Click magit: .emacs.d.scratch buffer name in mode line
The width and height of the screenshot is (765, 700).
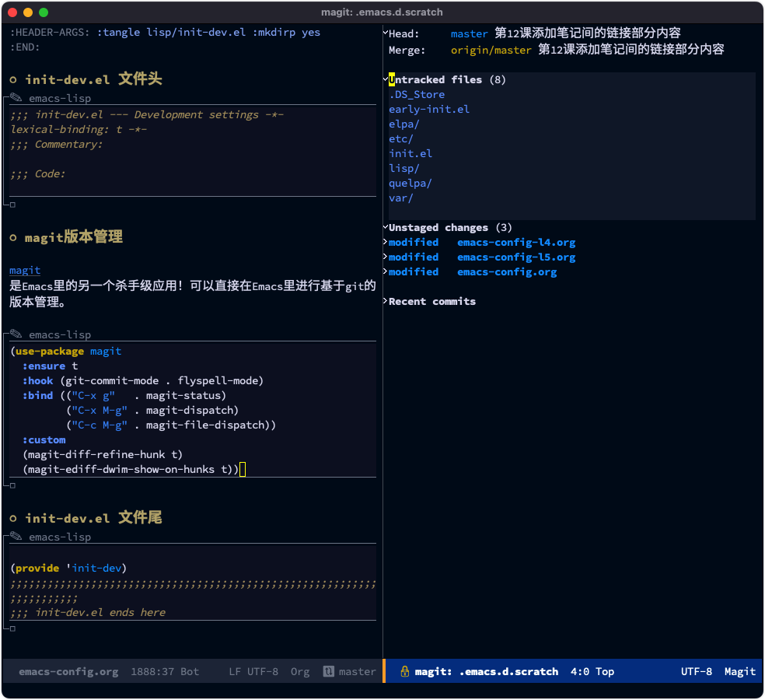pos(487,672)
